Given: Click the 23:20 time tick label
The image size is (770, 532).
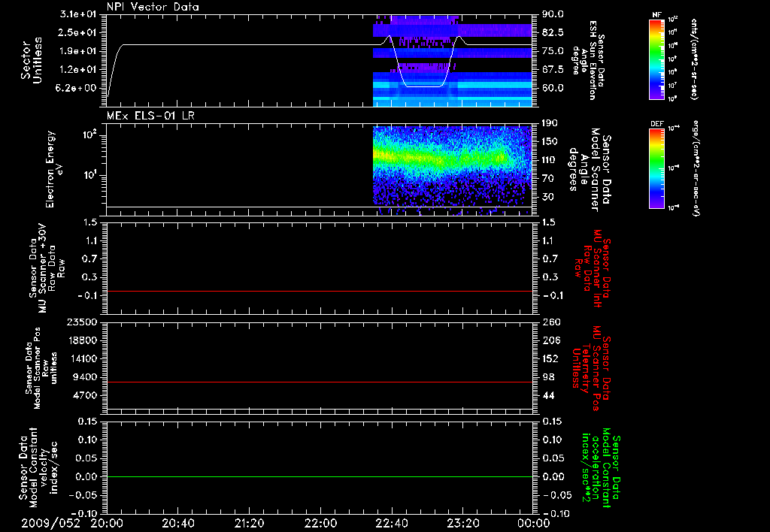Looking at the screenshot, I should coord(463,523).
